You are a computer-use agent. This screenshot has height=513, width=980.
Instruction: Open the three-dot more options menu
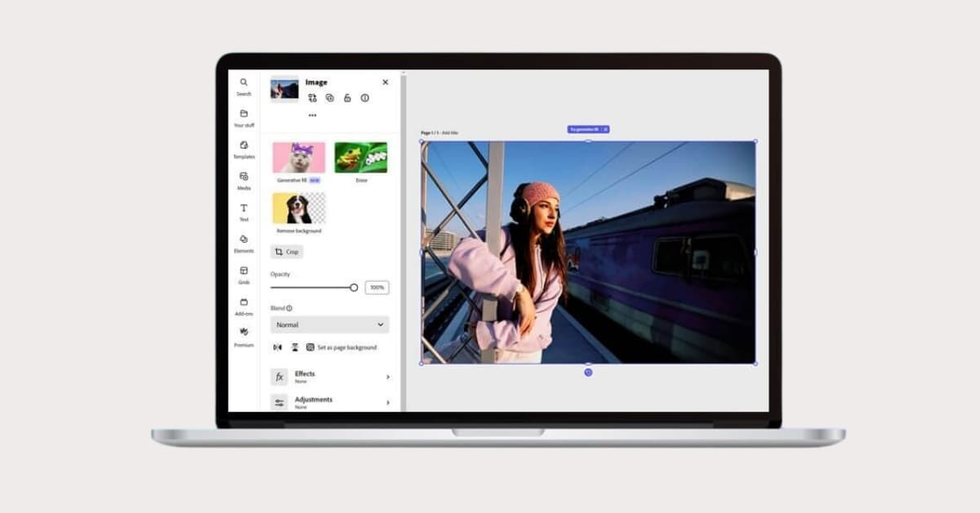click(312, 115)
